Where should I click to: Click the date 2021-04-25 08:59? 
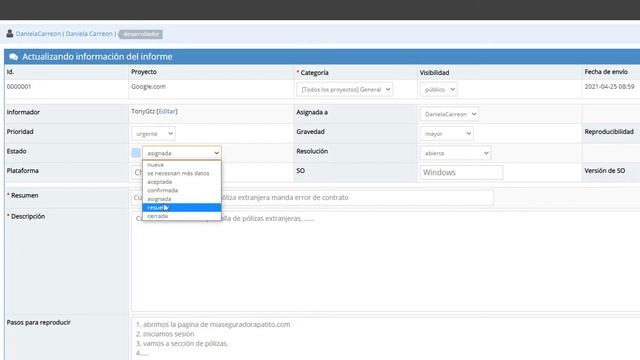pyautogui.click(x=609, y=87)
